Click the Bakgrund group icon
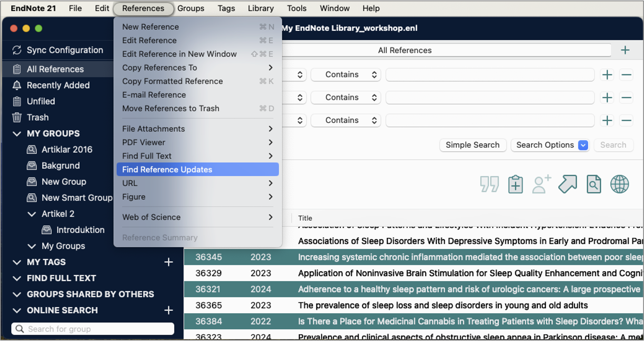This screenshot has height=341, width=644. pyautogui.click(x=32, y=166)
